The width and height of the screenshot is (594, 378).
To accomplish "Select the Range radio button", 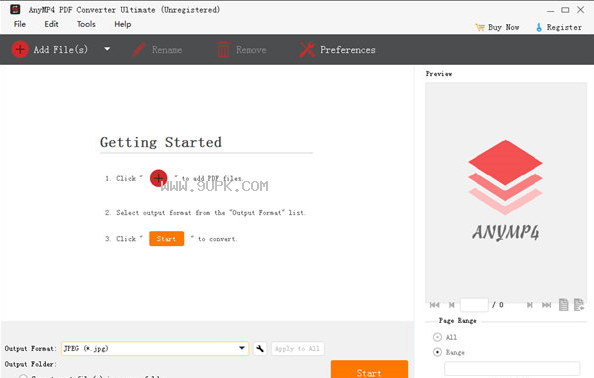I will (x=437, y=352).
